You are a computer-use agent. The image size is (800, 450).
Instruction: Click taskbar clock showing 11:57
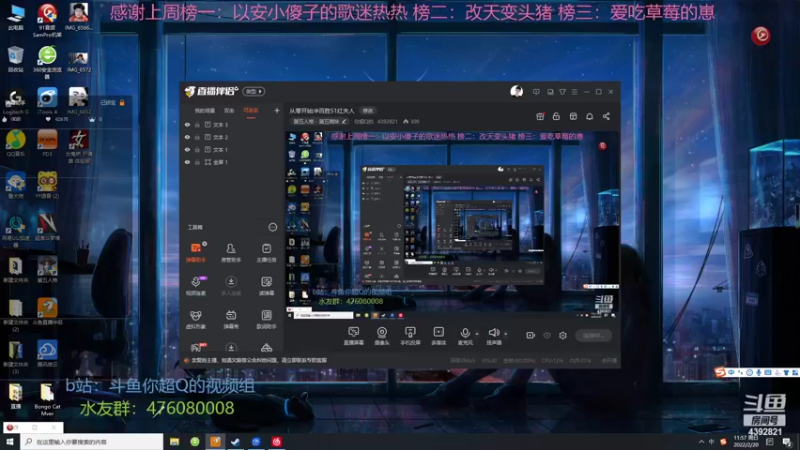pyautogui.click(x=745, y=441)
